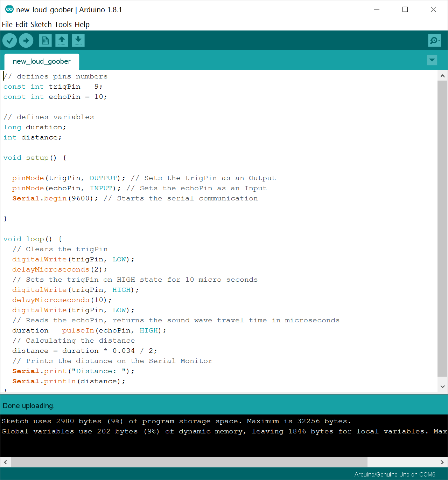The height and width of the screenshot is (480, 448).
Task: Click the '// defines pins numbers' comment
Action: 56,76
